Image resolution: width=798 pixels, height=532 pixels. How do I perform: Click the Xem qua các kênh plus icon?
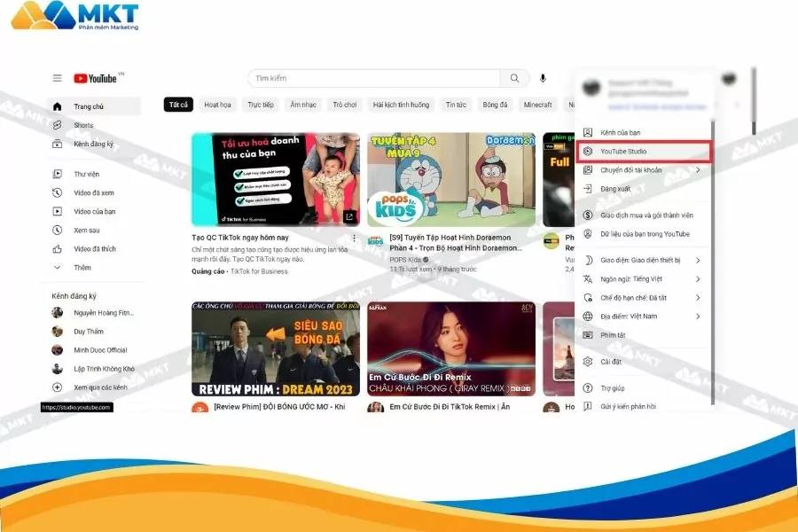tap(58, 387)
